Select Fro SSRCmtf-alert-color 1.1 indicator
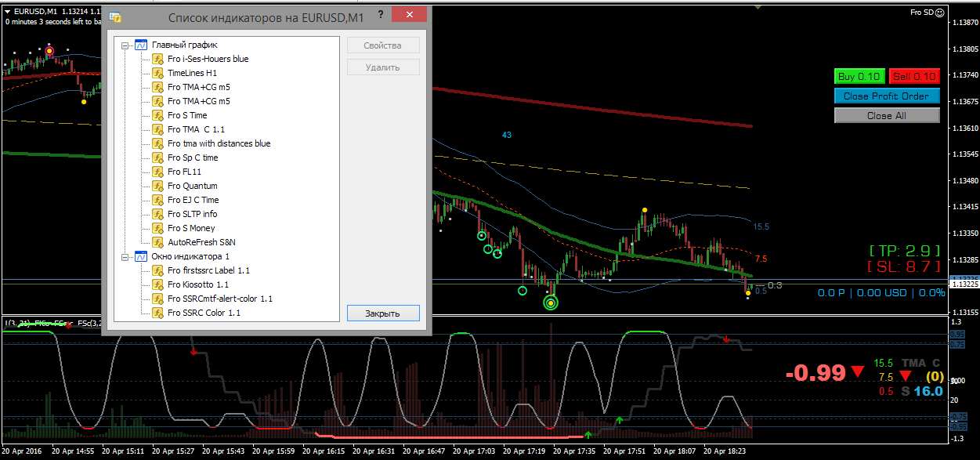The image size is (980, 460). (219, 299)
